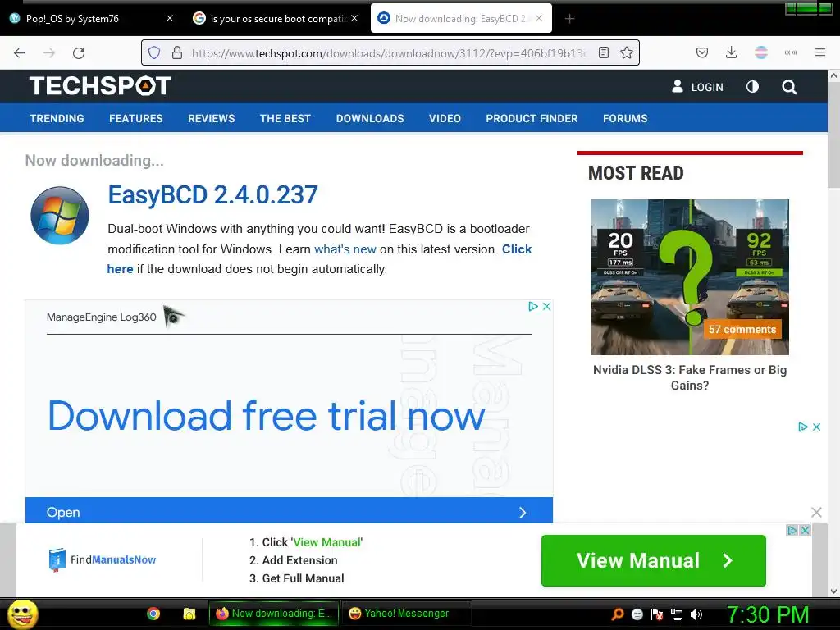The height and width of the screenshot is (630, 840).
Task: Click the green View Manual button
Action: coord(654,560)
